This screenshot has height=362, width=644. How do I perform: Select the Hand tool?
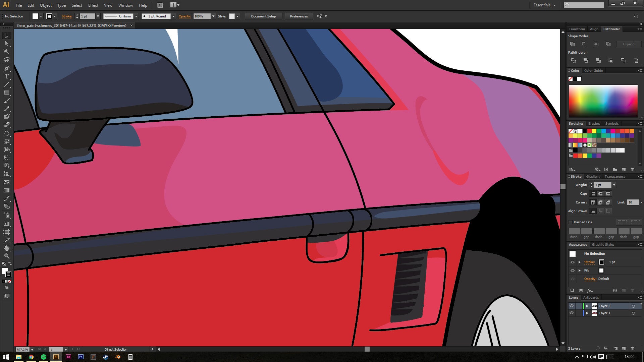click(x=6, y=248)
